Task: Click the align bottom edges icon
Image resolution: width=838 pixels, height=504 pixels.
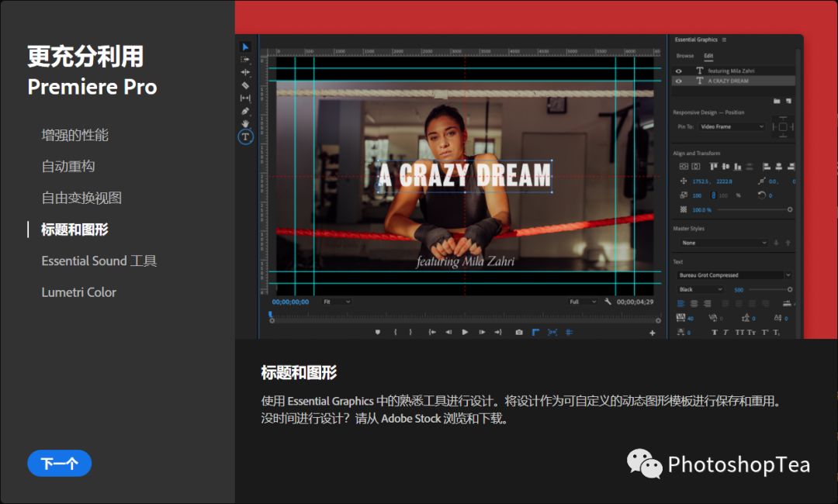Action: (x=738, y=167)
